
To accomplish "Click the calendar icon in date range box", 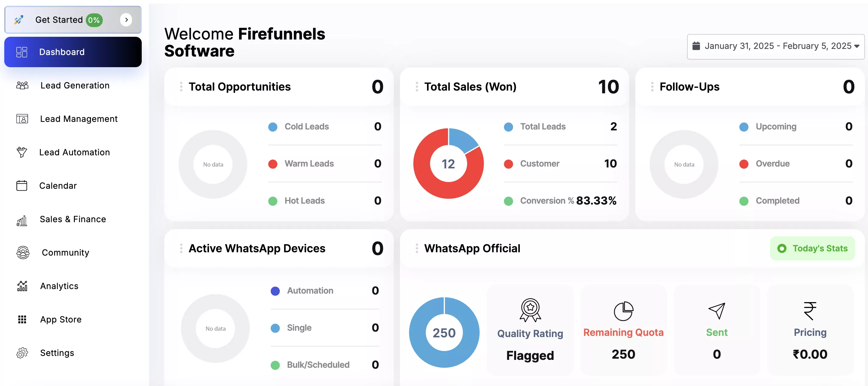I will click(696, 46).
